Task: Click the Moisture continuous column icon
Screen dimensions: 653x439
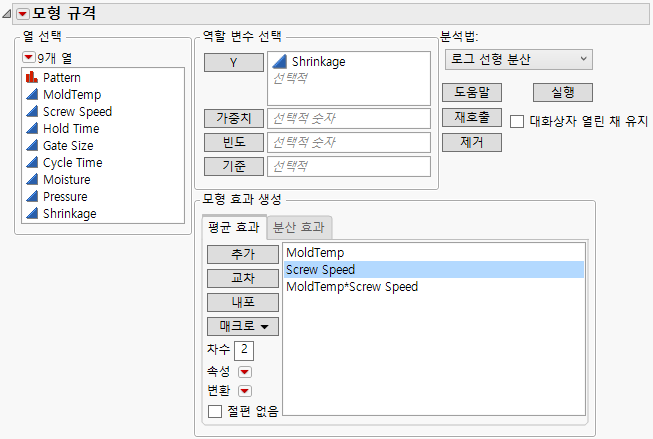Action: [32, 180]
